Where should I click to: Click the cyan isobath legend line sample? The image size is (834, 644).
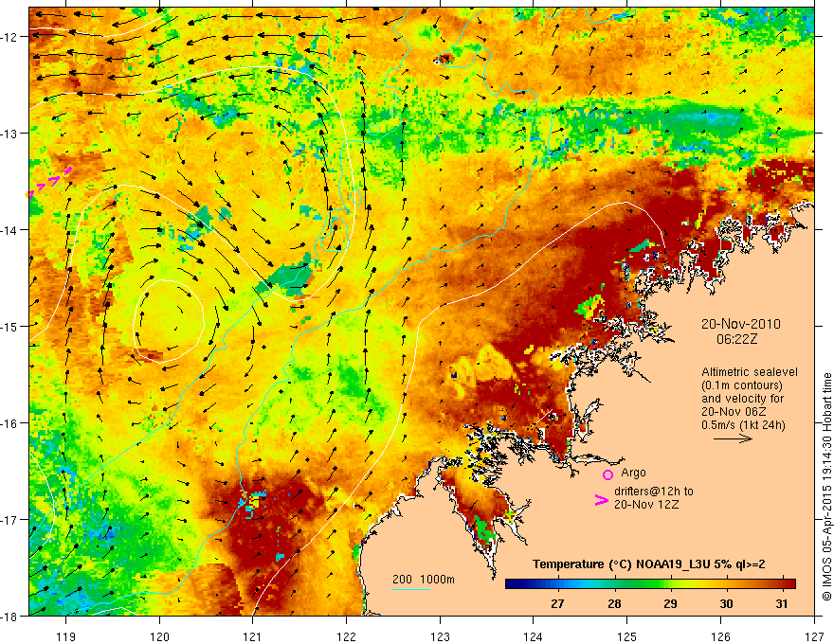411,589
